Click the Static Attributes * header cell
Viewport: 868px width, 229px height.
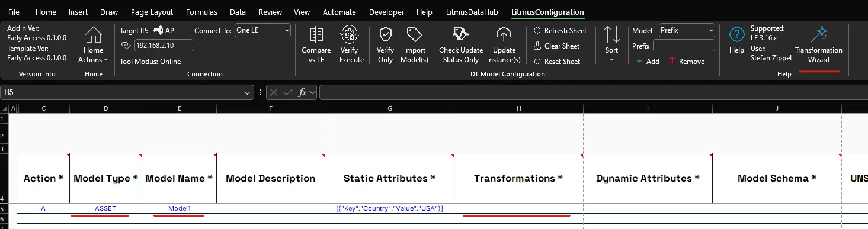(x=390, y=178)
